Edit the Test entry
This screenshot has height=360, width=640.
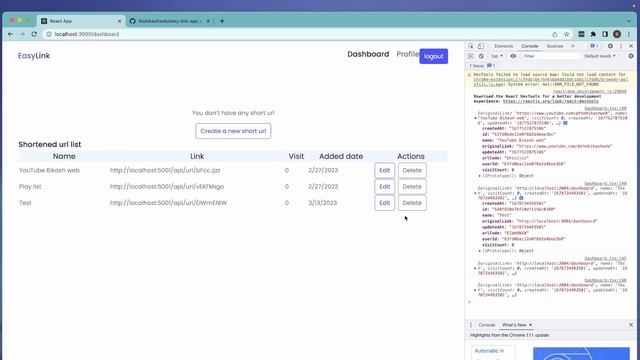tap(384, 203)
